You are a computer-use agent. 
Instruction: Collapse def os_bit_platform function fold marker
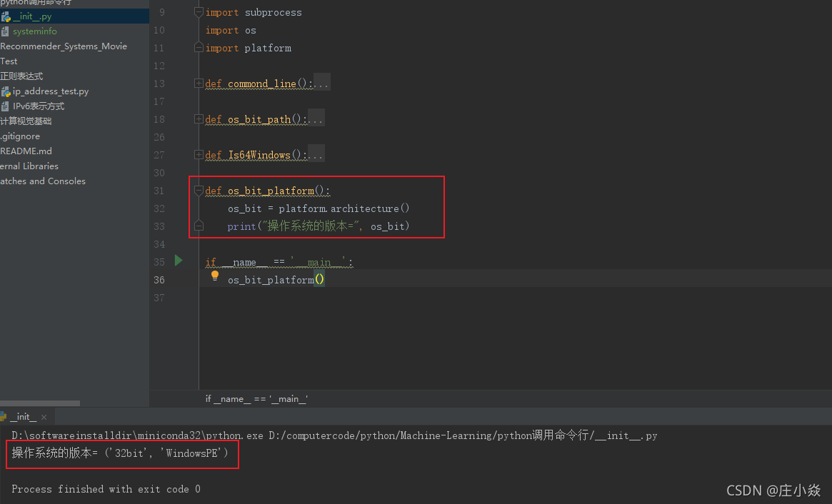coord(199,190)
